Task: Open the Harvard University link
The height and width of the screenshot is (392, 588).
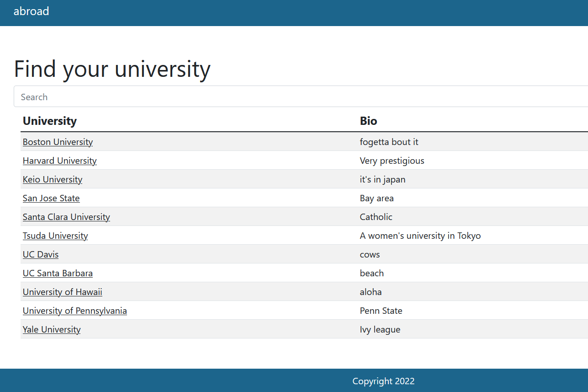Action: tap(60, 161)
